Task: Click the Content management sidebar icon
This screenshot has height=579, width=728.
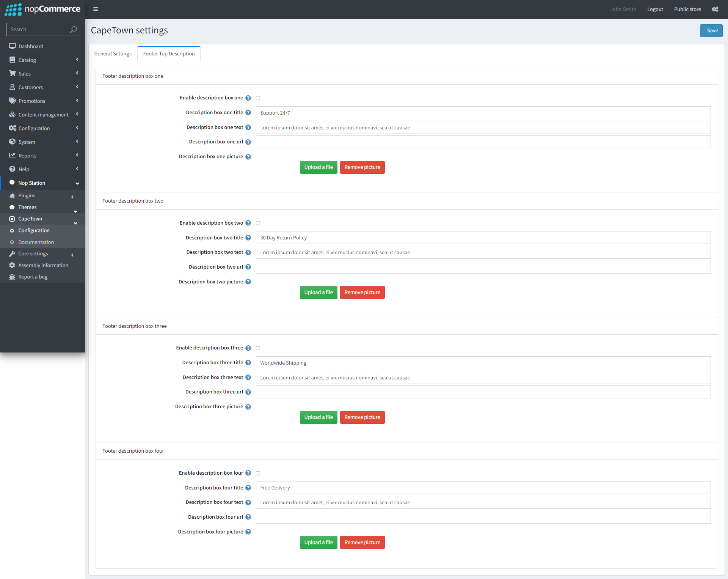Action: click(x=12, y=114)
